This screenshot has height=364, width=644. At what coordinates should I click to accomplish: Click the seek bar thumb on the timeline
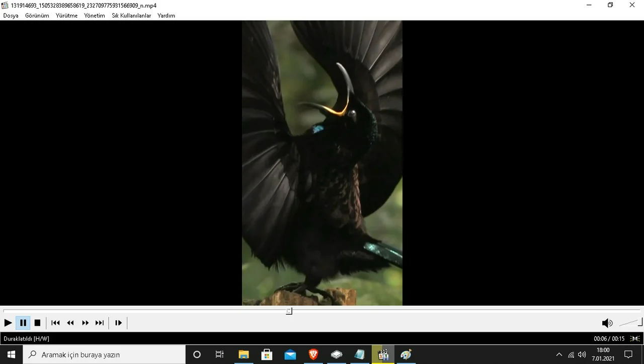pos(289,311)
